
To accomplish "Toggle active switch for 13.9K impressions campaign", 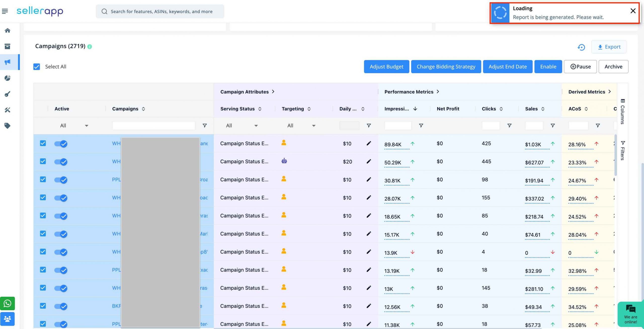I will tap(61, 252).
